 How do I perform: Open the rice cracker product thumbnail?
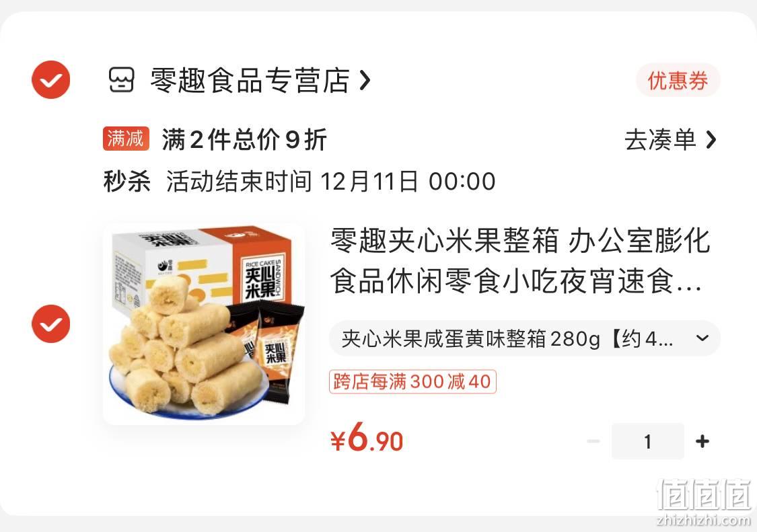204,324
